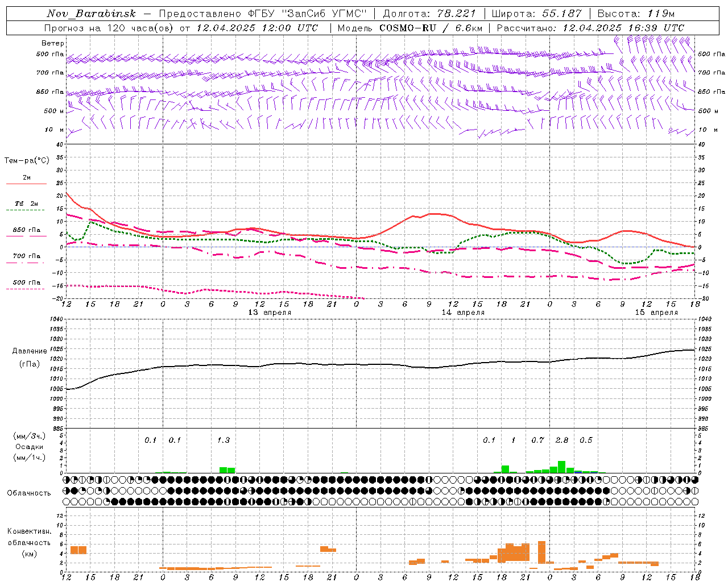
Task: Click the Nov_Barabinsk station title
Action: pyautogui.click(x=91, y=14)
